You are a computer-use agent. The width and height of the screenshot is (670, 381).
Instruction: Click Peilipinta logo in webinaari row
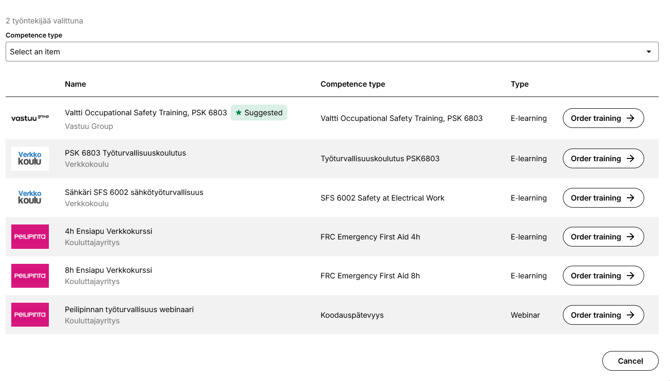[30, 315]
